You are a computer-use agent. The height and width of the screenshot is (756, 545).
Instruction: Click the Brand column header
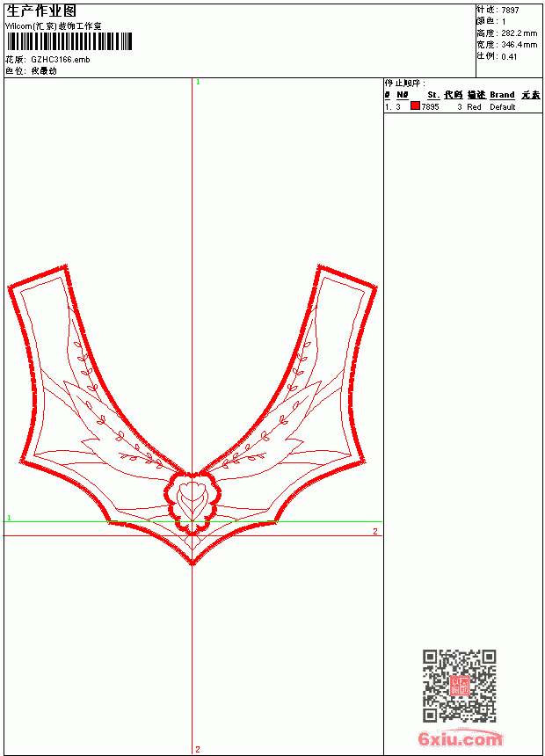(x=502, y=95)
